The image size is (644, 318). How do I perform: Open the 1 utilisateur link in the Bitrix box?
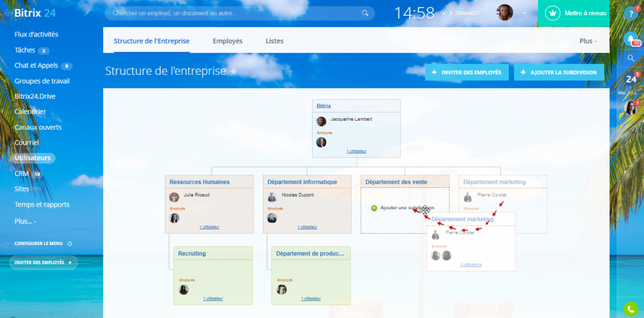tap(356, 151)
